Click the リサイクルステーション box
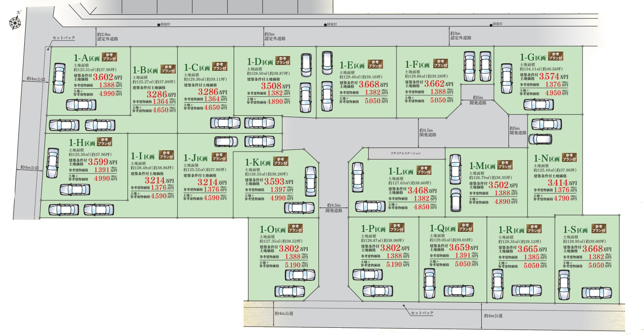Screen dimensions: 644x335 coord(406,153)
